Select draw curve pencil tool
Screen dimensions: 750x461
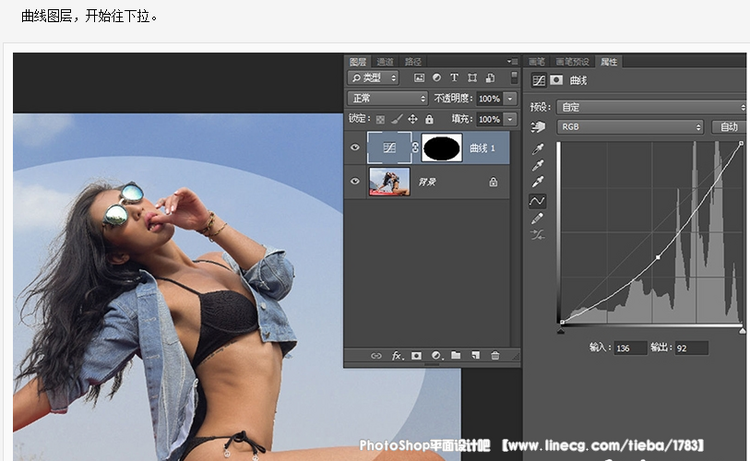[x=538, y=218]
